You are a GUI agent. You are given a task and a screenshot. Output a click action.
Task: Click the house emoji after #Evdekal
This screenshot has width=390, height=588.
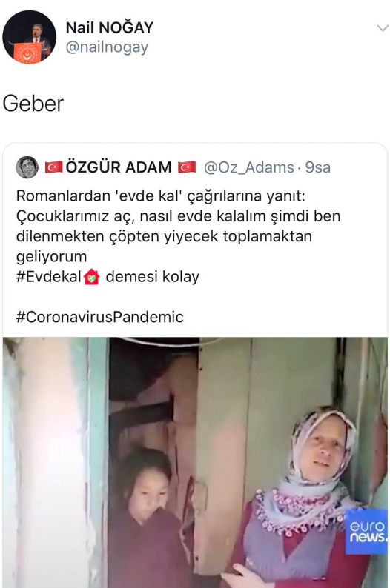click(x=92, y=277)
